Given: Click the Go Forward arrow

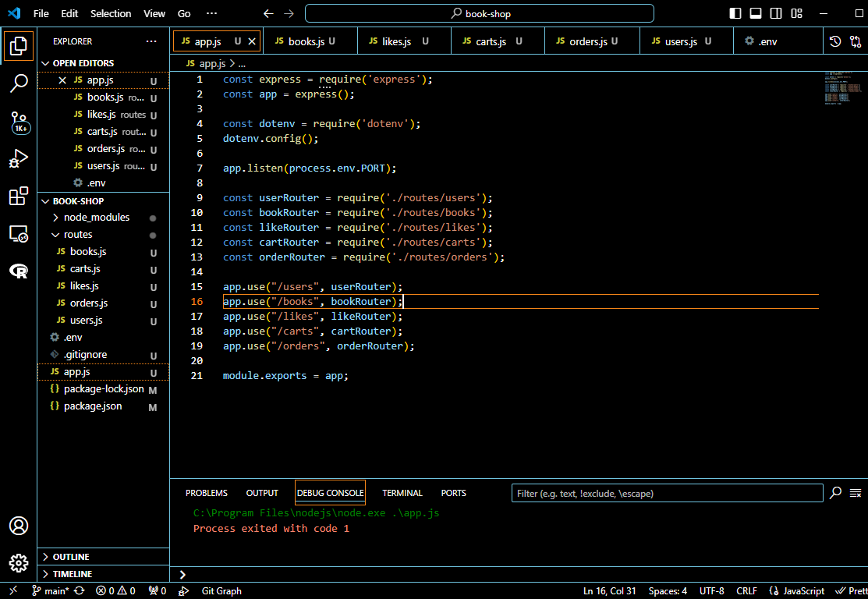Looking at the screenshot, I should (x=289, y=13).
